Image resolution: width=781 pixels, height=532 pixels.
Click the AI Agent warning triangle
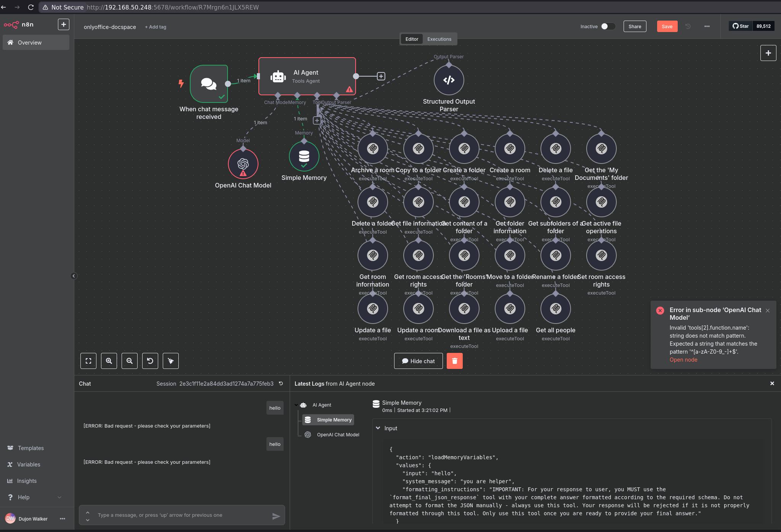tap(349, 89)
